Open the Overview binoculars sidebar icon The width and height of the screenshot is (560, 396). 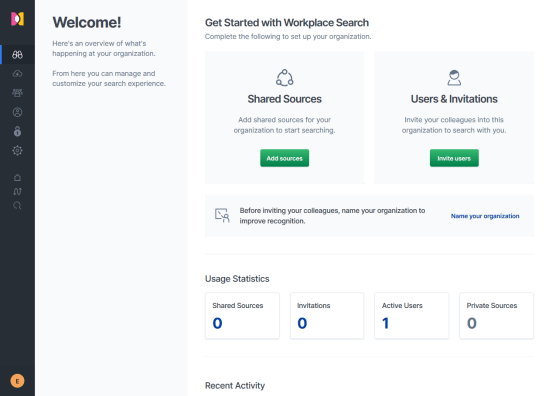pos(17,55)
